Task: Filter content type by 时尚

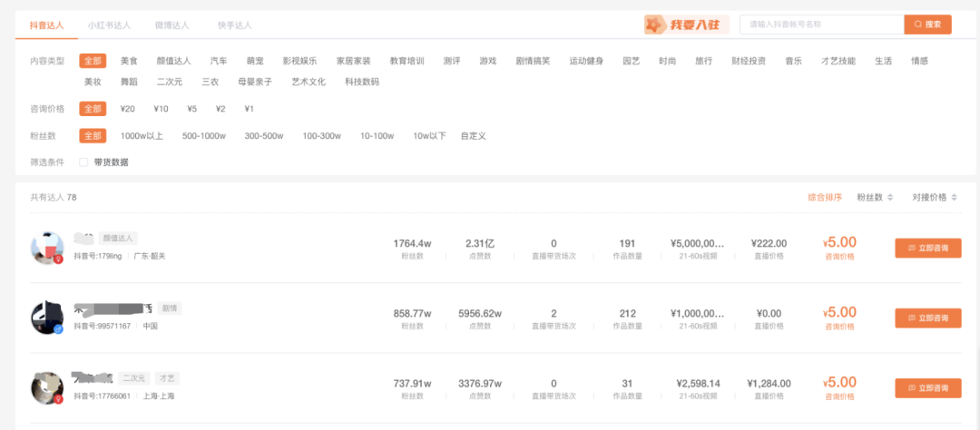Action: (668, 62)
